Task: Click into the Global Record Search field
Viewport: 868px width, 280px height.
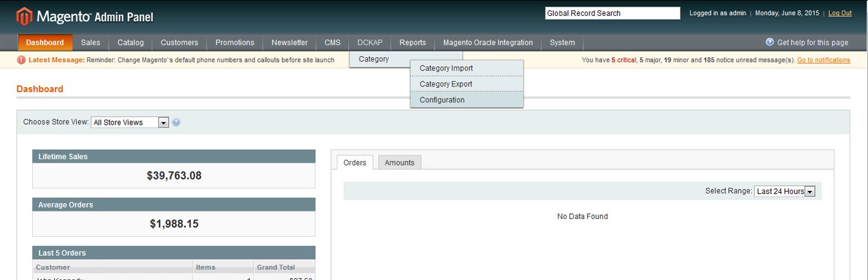Action: tap(613, 13)
